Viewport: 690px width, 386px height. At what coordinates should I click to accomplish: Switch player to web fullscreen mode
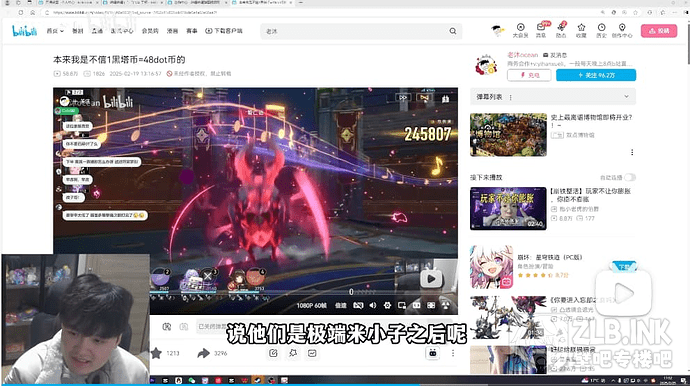[431, 305]
